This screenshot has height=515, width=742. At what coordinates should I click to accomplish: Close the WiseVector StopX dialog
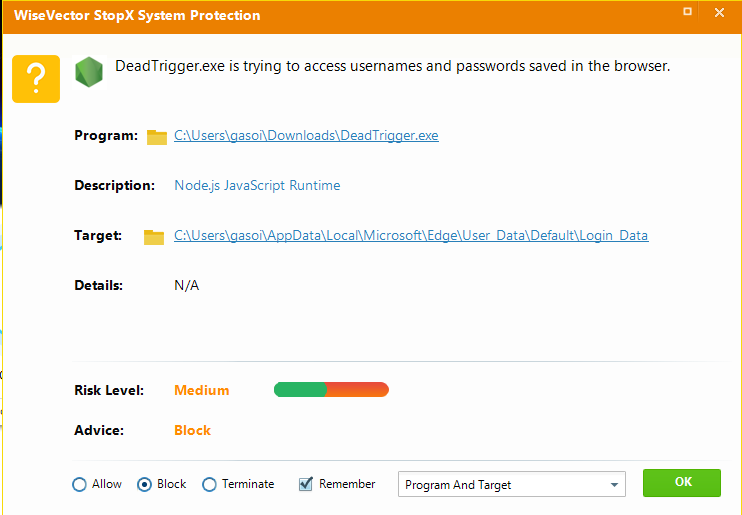point(719,13)
